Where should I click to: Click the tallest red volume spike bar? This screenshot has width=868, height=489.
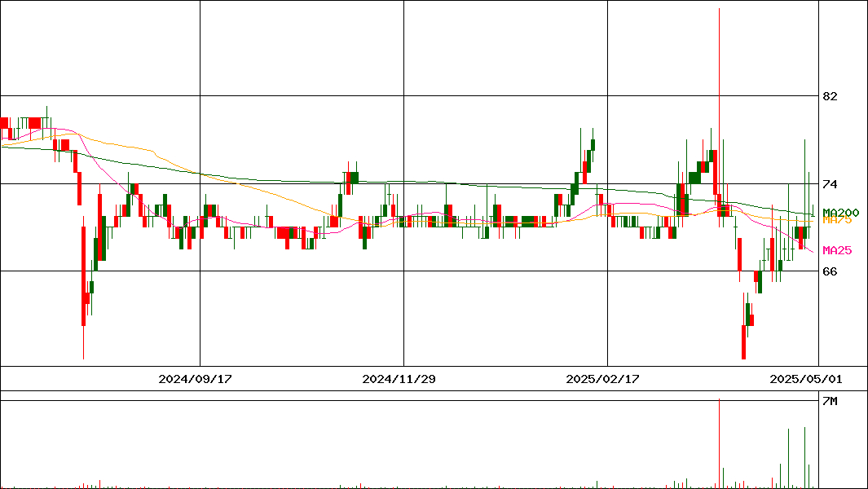point(719,443)
